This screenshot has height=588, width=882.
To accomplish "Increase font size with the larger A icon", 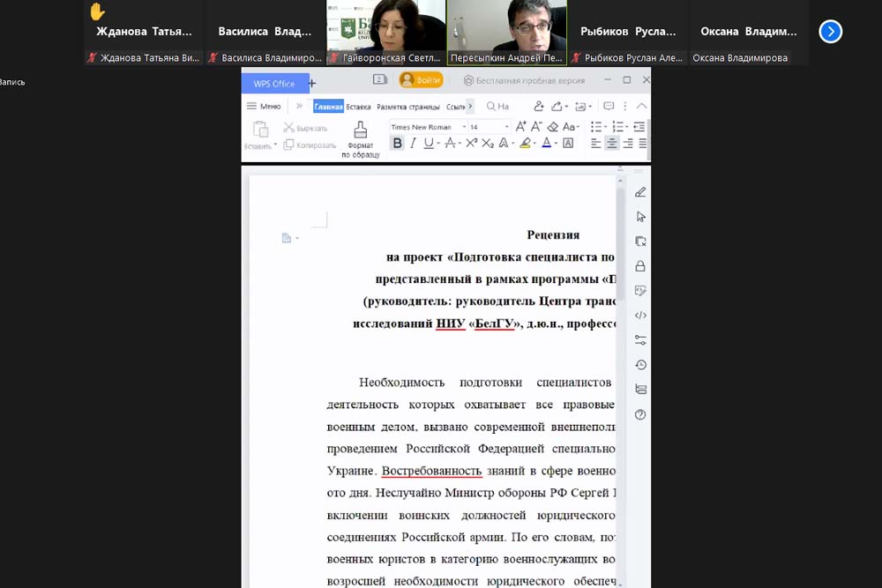I will click(x=520, y=127).
